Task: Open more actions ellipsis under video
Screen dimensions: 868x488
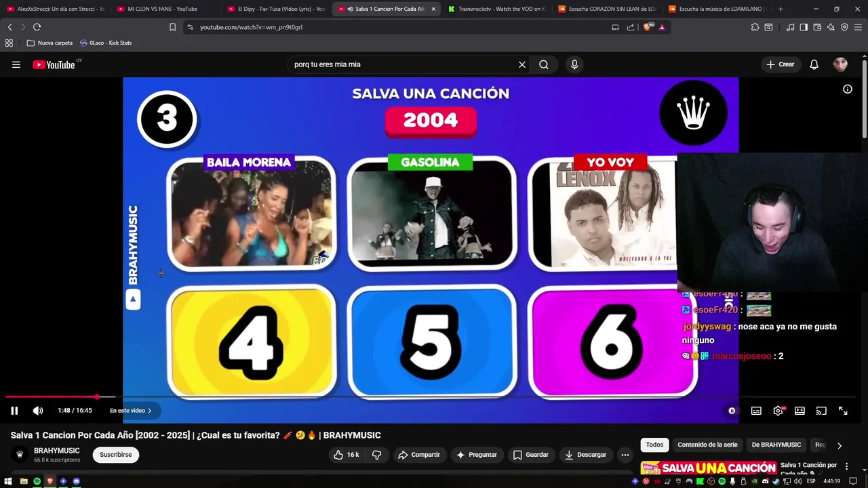Action: point(625,455)
